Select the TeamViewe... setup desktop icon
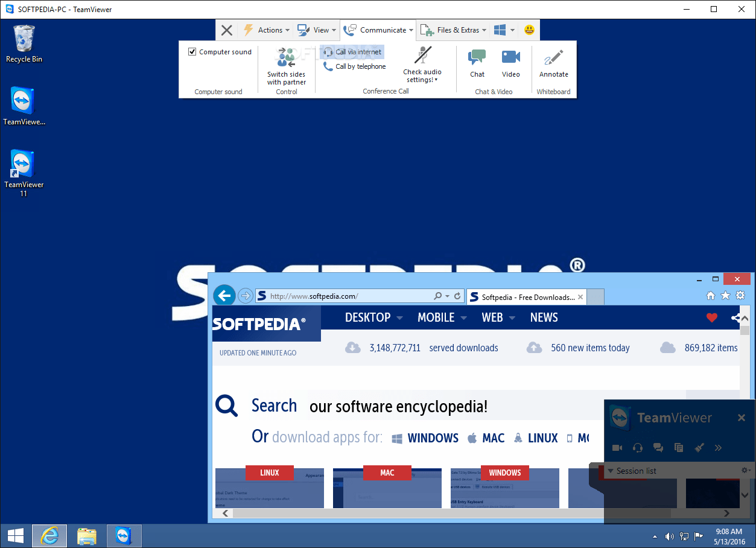This screenshot has width=756, height=548. (24, 106)
